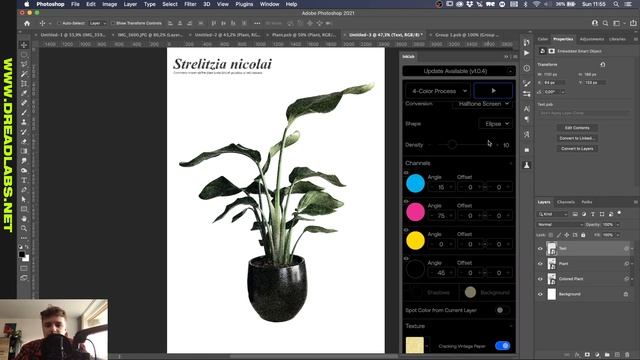
Task: Filter layers by type (T) icon
Action: pos(593,214)
